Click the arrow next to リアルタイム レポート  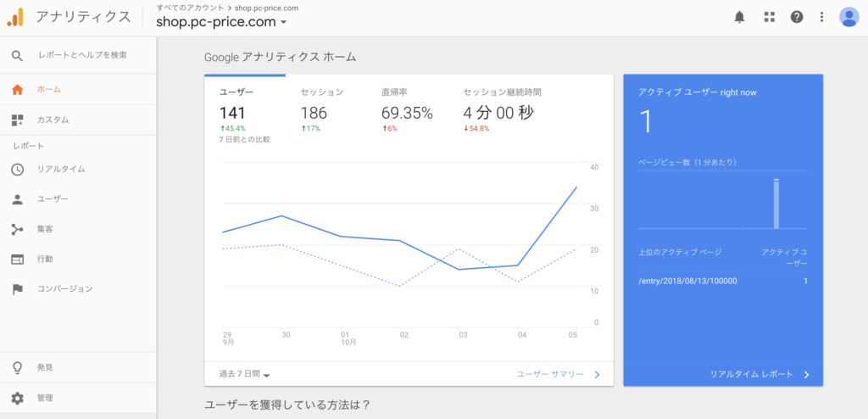coord(807,375)
